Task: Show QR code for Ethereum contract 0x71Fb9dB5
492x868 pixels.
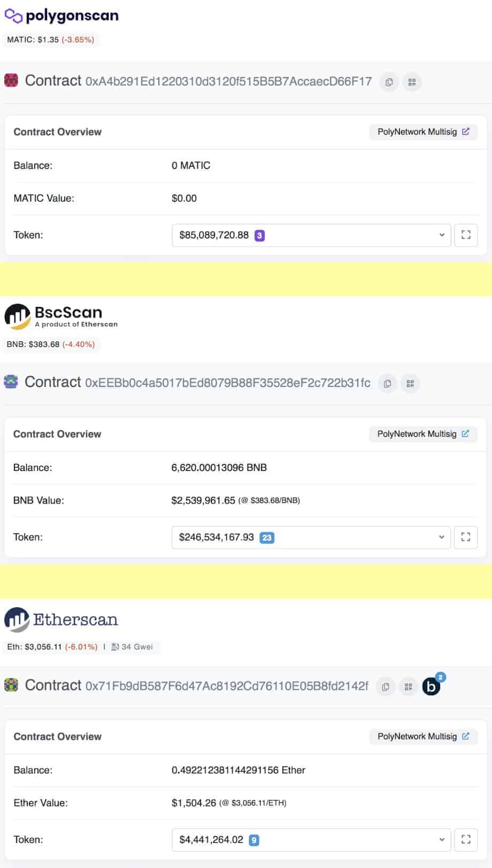Action: 409,687
